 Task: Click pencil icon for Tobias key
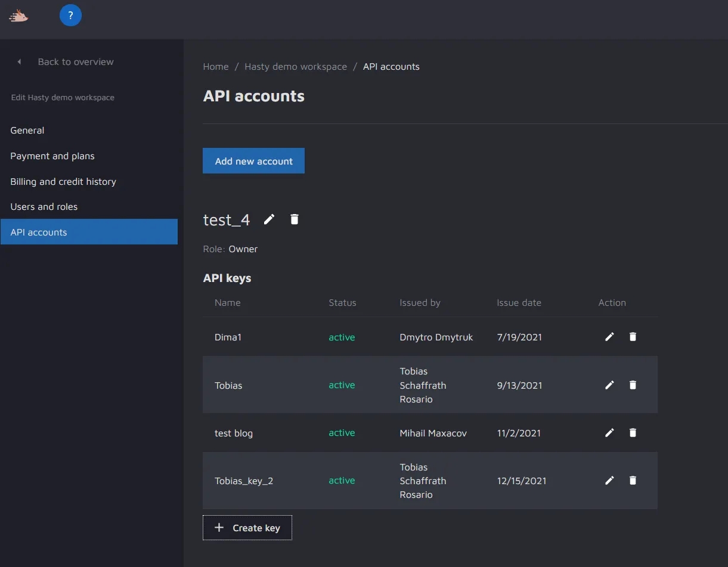tap(609, 385)
